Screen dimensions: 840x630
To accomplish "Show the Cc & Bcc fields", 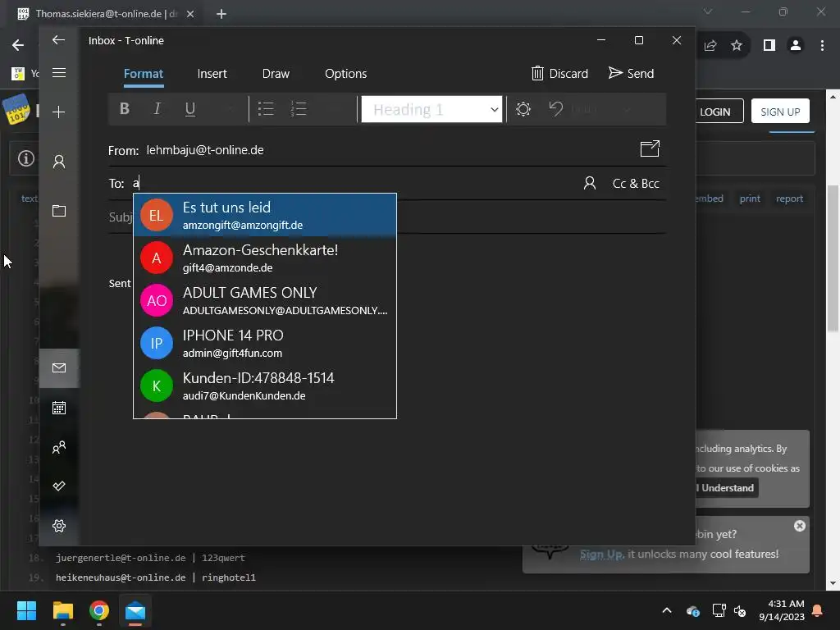I will coord(636,183).
